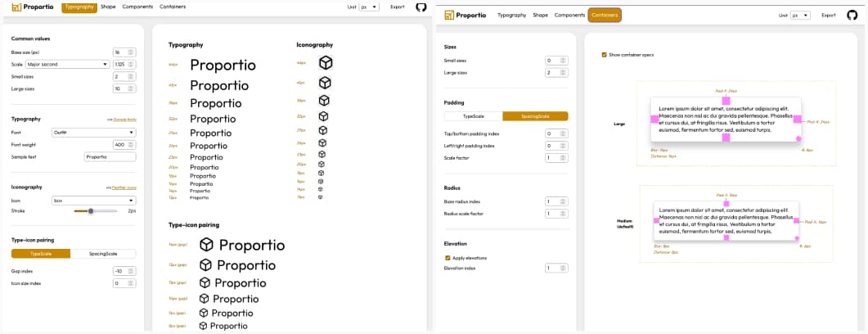The width and height of the screenshot is (868, 334).
Task: Open the Outfit font dropdown
Action: point(93,132)
